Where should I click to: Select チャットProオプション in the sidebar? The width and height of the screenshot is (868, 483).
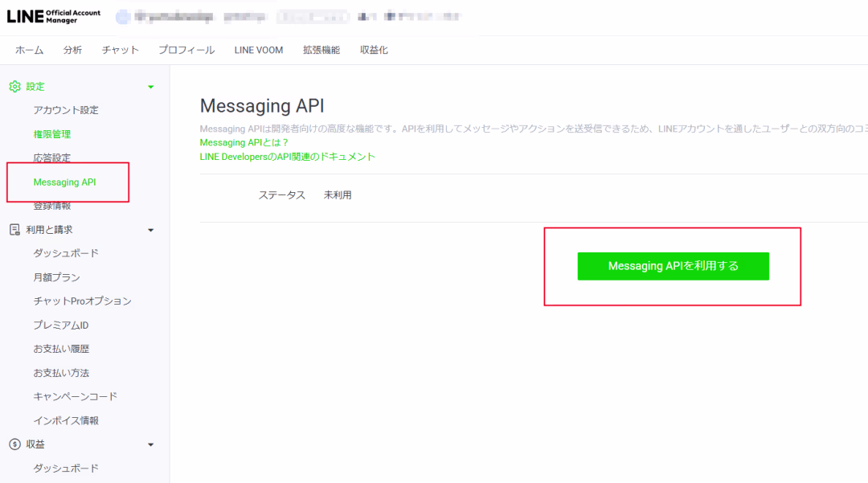(x=83, y=301)
